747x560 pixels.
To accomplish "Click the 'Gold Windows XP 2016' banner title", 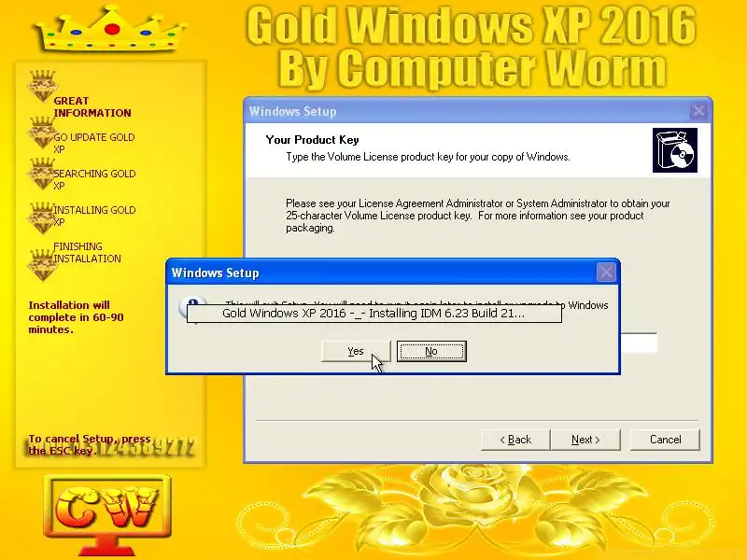I will pos(472,25).
